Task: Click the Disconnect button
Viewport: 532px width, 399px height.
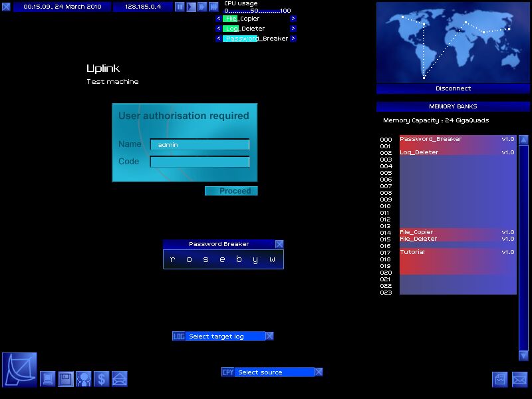Action: pyautogui.click(x=453, y=88)
